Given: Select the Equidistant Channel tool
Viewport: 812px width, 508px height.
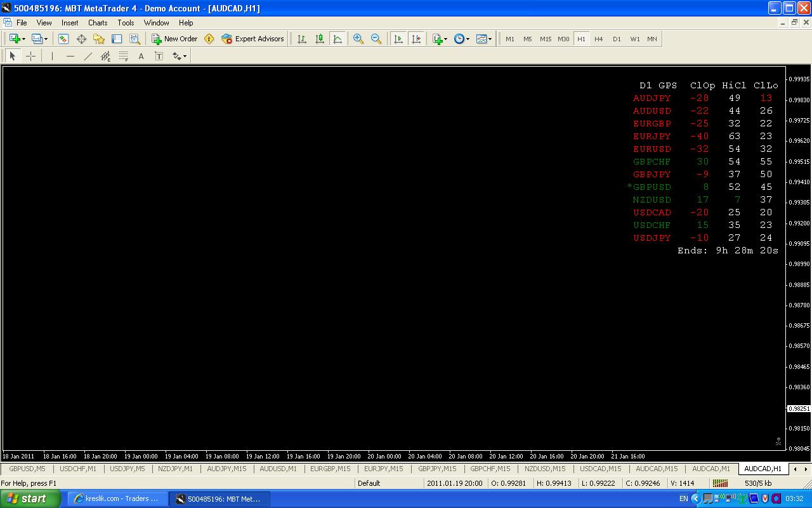Looking at the screenshot, I should click(x=106, y=56).
